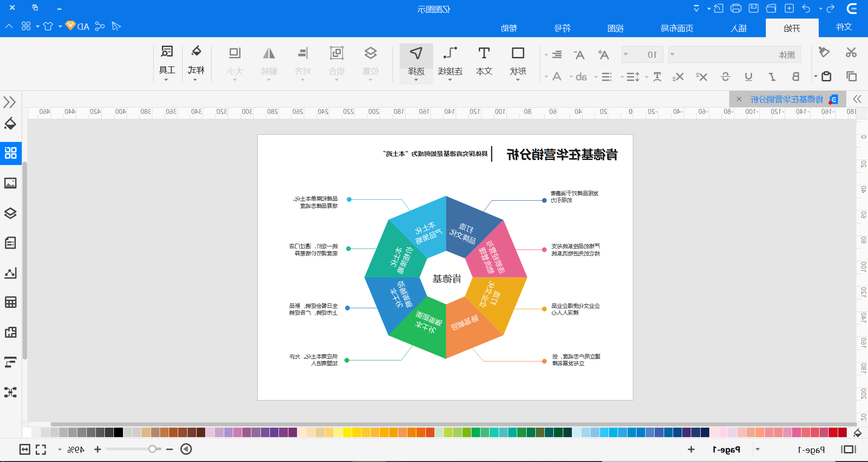Click the 样式 (Style) button
868x462 pixels.
click(x=196, y=63)
